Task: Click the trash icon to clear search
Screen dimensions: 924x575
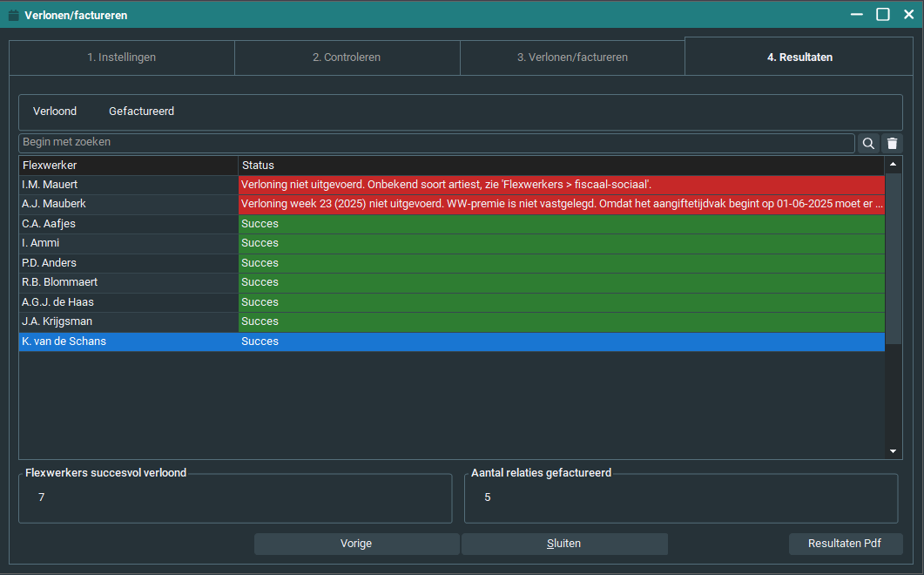Action: click(892, 144)
